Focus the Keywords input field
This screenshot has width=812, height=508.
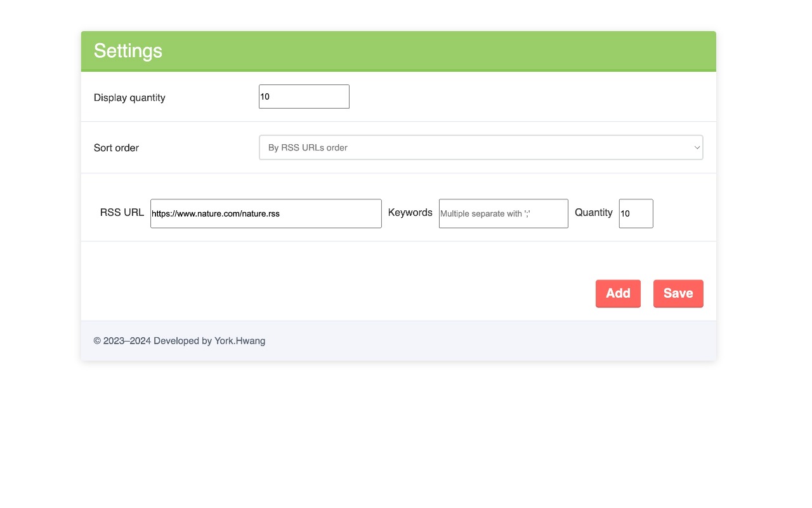tap(504, 213)
